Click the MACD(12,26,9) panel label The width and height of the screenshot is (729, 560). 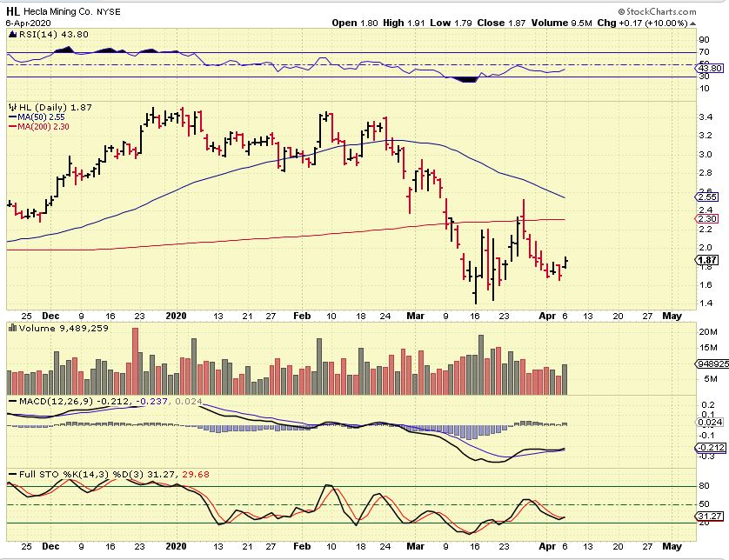tap(57, 401)
